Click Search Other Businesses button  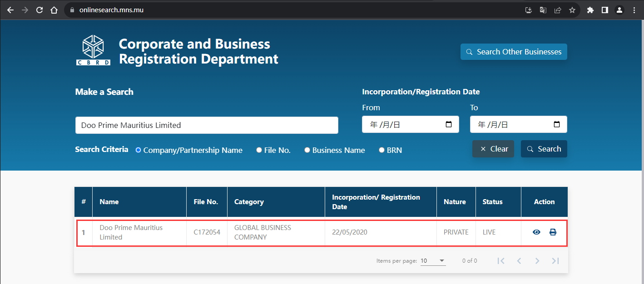[x=514, y=52]
